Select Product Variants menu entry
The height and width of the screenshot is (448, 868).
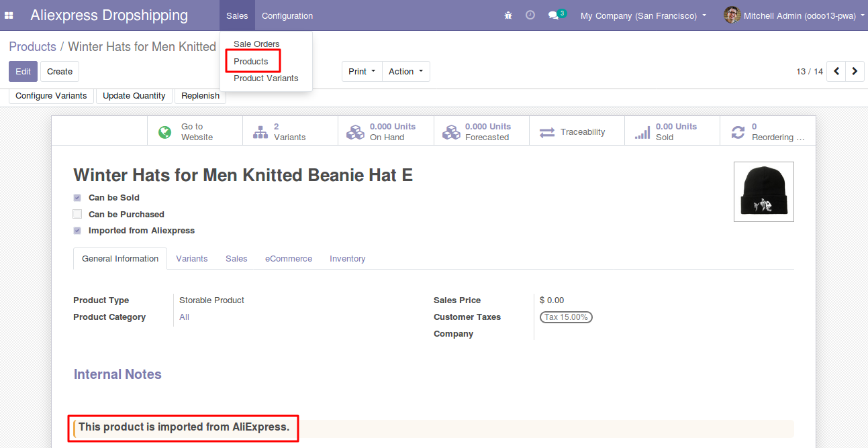click(266, 78)
